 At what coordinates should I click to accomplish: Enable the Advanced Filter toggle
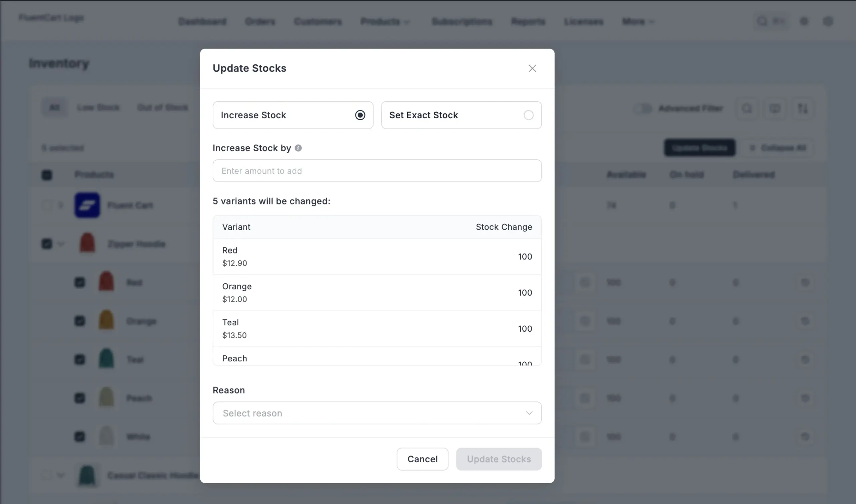tap(643, 108)
